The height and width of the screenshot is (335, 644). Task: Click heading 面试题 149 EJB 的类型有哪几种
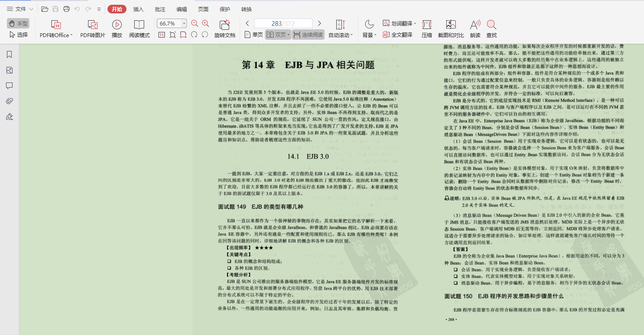coord(261,207)
